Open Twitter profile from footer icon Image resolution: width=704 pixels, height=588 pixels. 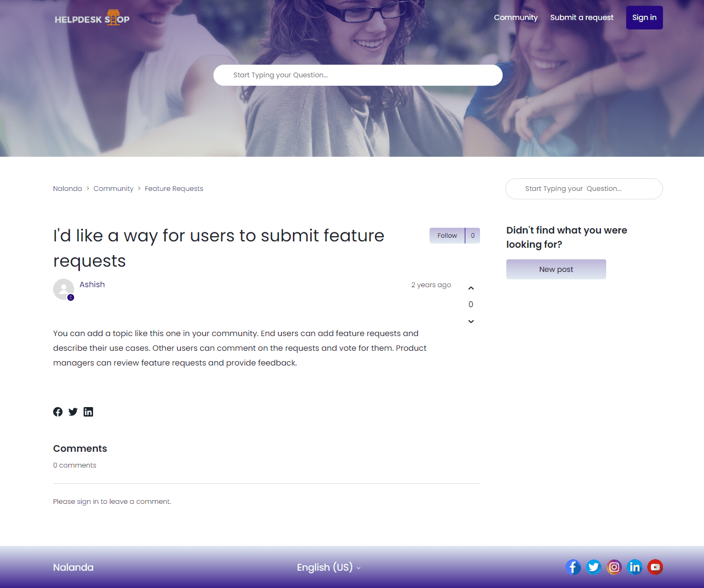(594, 567)
